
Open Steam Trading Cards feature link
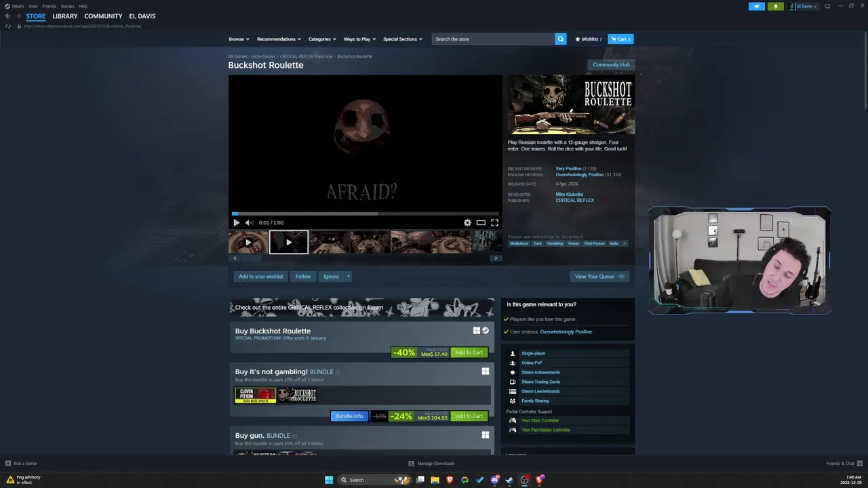pos(540,382)
